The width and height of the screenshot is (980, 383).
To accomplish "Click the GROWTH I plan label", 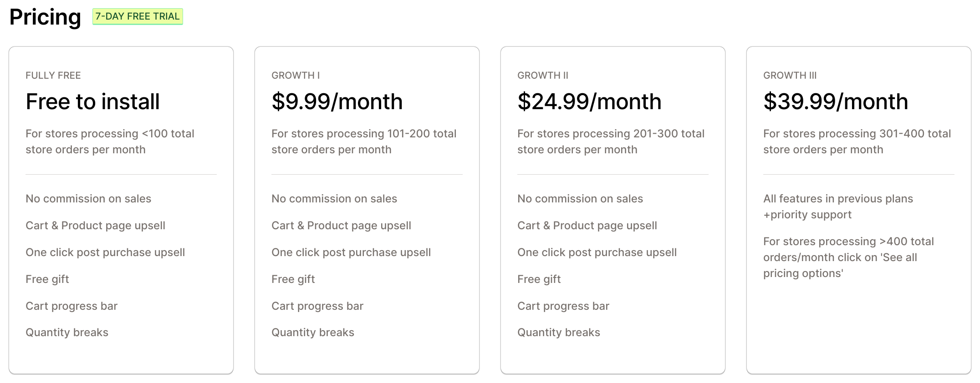I will [x=296, y=76].
